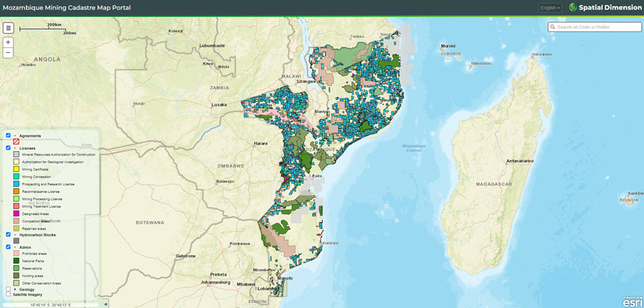Enable Satellite Imagery checkbox
The width and height of the screenshot is (644, 308).
[8, 294]
